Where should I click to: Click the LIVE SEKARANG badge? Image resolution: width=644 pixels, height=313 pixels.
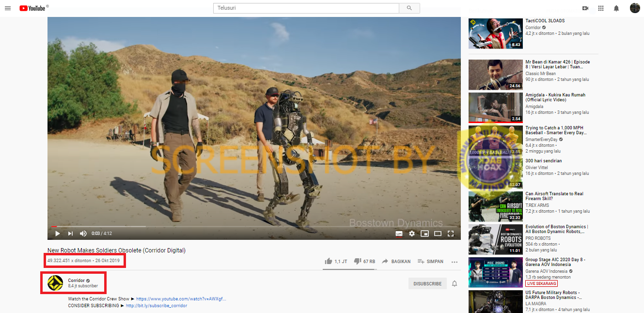(x=542, y=283)
